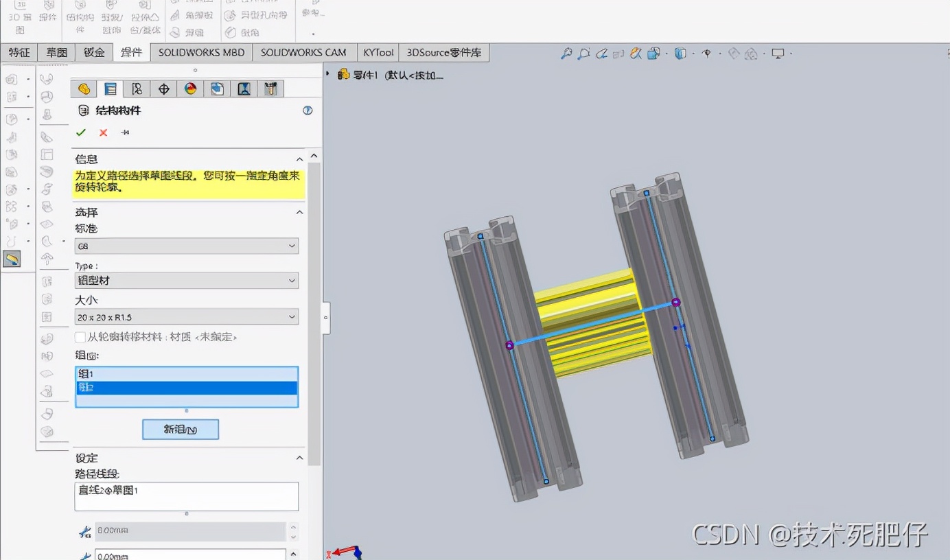
Task: Open the View Orientation icon
Action: pyautogui.click(x=653, y=53)
